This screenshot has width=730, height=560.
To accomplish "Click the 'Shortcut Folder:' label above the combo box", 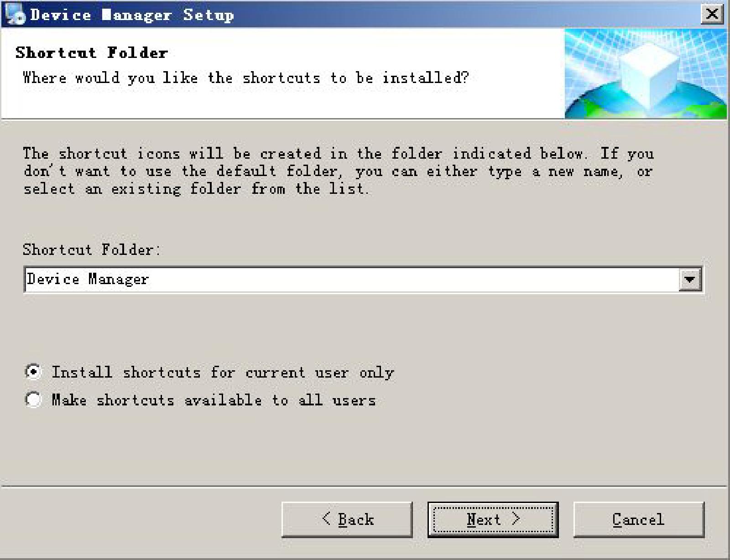I will click(x=92, y=250).
